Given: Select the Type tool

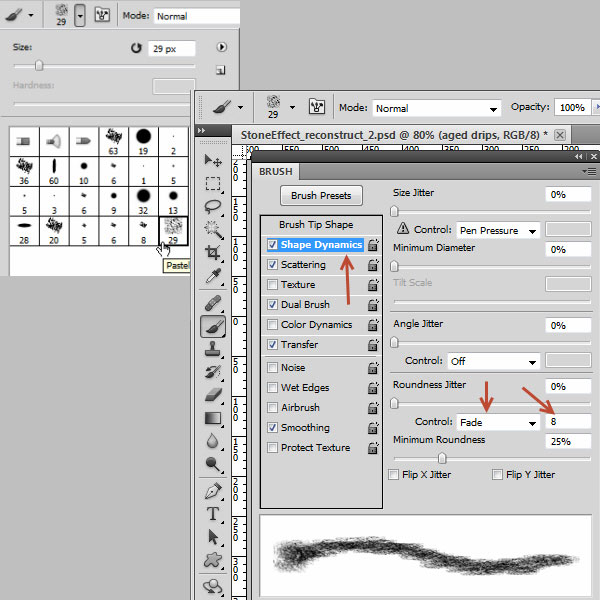Looking at the screenshot, I should click(x=213, y=514).
